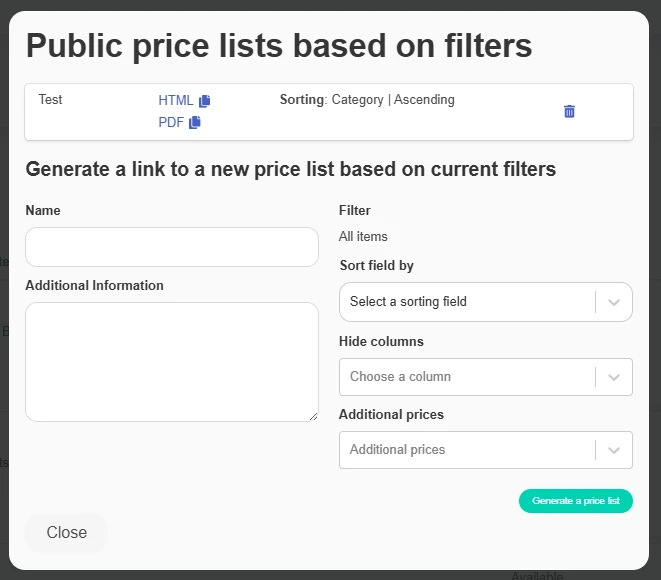661x580 pixels.
Task: Open the HTML price list link
Action: click(x=175, y=100)
